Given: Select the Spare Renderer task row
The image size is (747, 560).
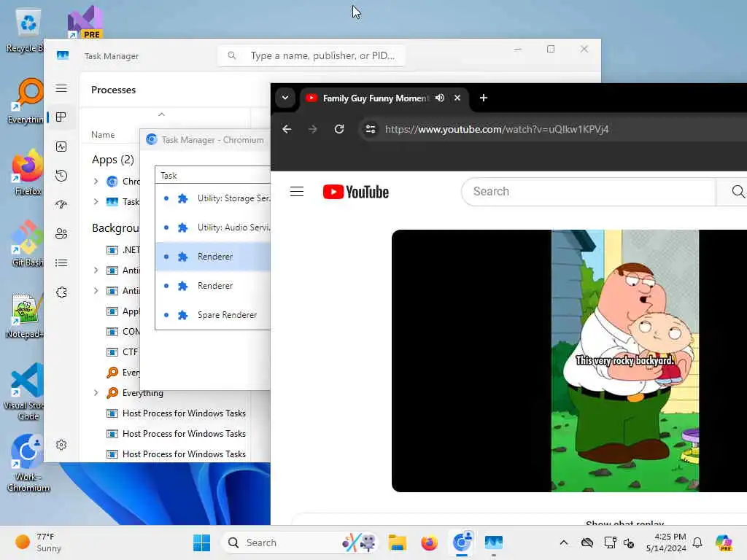Looking at the screenshot, I should pyautogui.click(x=213, y=315).
